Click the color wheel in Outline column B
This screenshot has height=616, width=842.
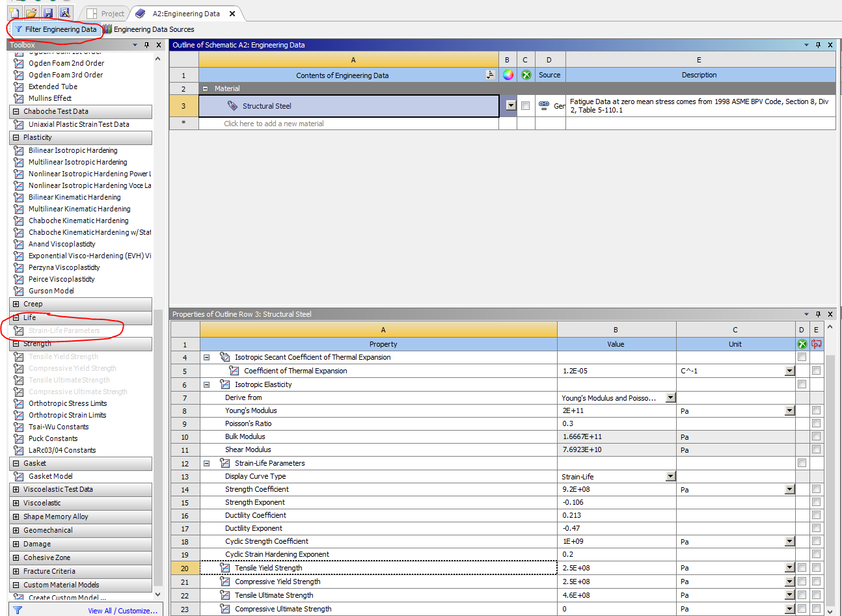pyautogui.click(x=508, y=75)
